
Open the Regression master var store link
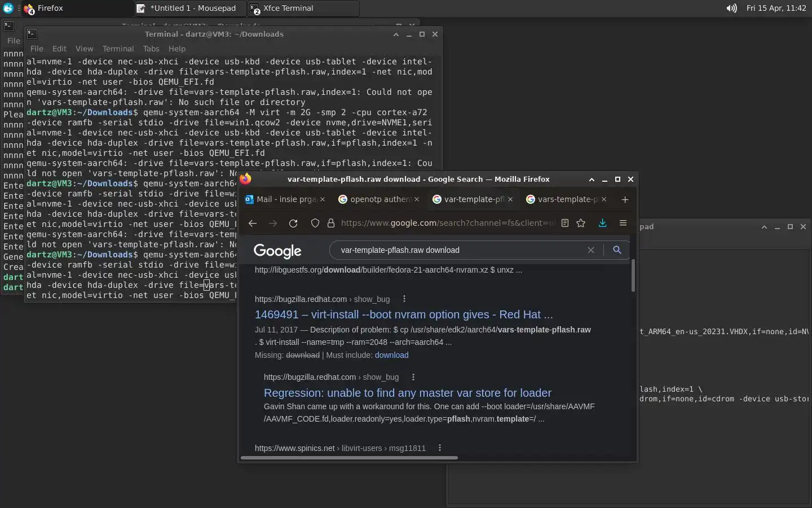tap(408, 393)
